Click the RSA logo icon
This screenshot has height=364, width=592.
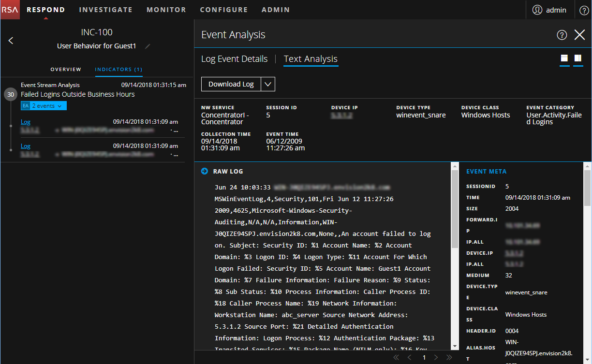point(10,10)
